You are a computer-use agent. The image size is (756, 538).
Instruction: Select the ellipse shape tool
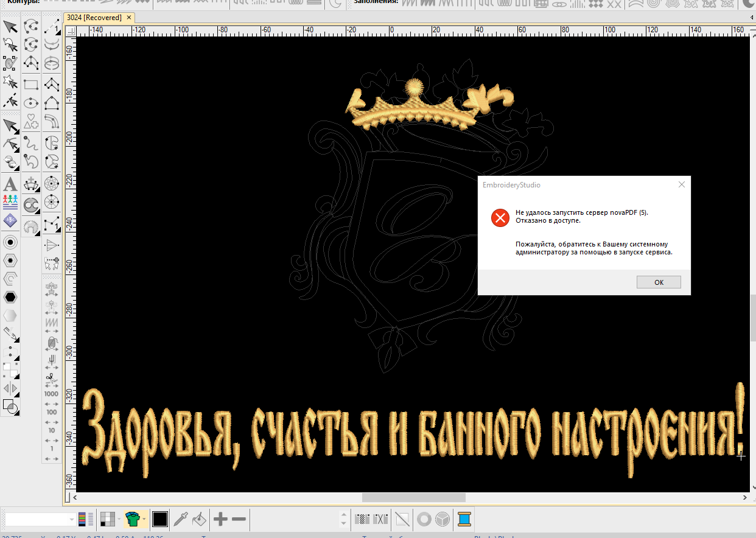click(31, 103)
